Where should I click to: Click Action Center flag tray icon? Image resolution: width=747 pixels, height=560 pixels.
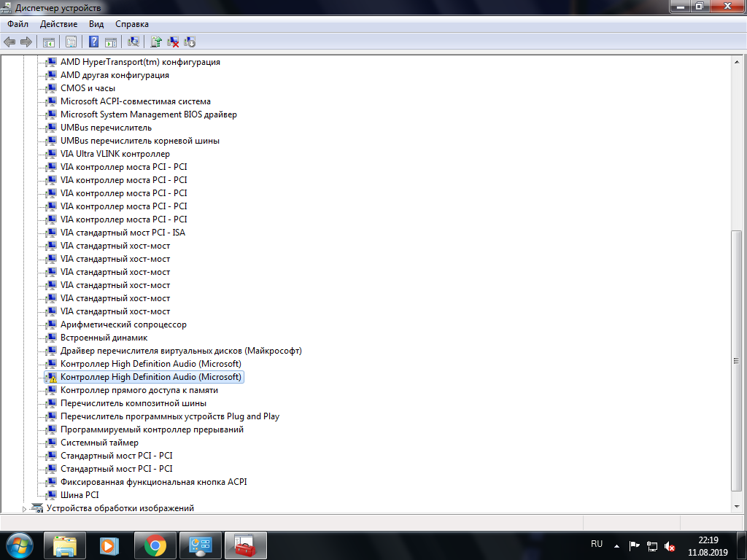pyautogui.click(x=634, y=546)
